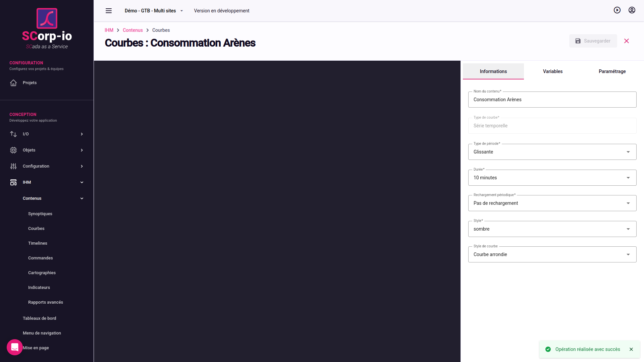Viewport: 644px width, 362px height.
Task: Go to Projets
Action: [30, 83]
